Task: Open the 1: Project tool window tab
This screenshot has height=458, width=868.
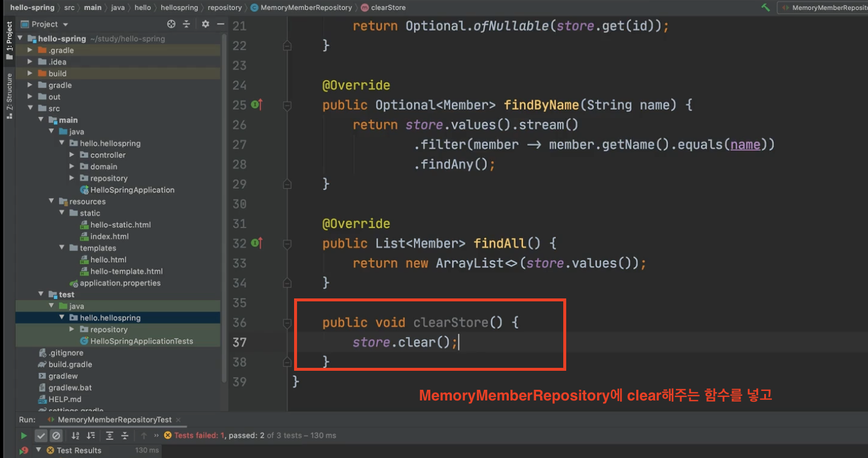Action: pyautogui.click(x=9, y=40)
